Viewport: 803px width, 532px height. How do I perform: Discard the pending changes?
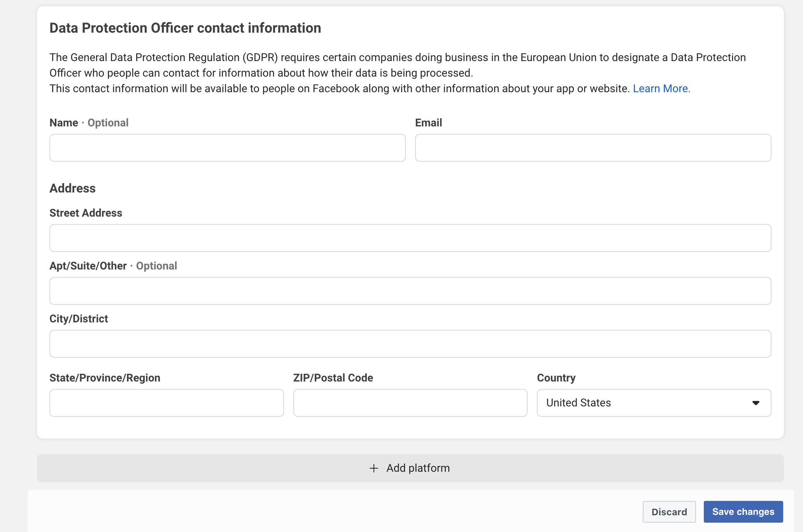[x=669, y=512]
